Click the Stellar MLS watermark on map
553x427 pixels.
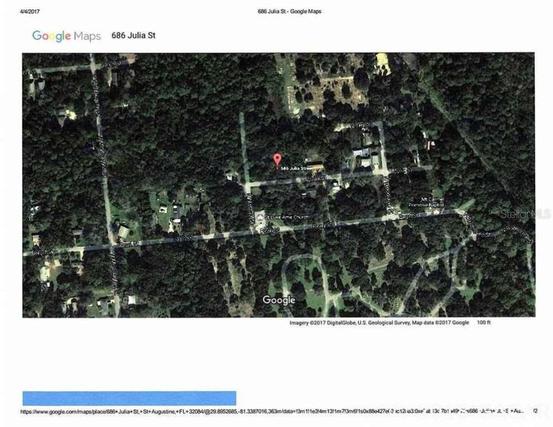(525, 214)
